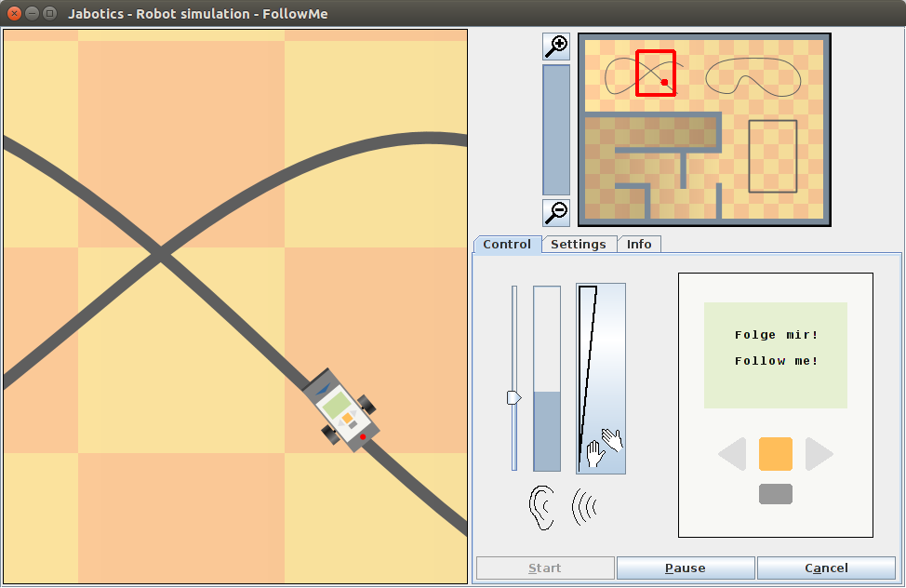
Task: Click the zoom out magnifier icon
Action: pos(556,213)
